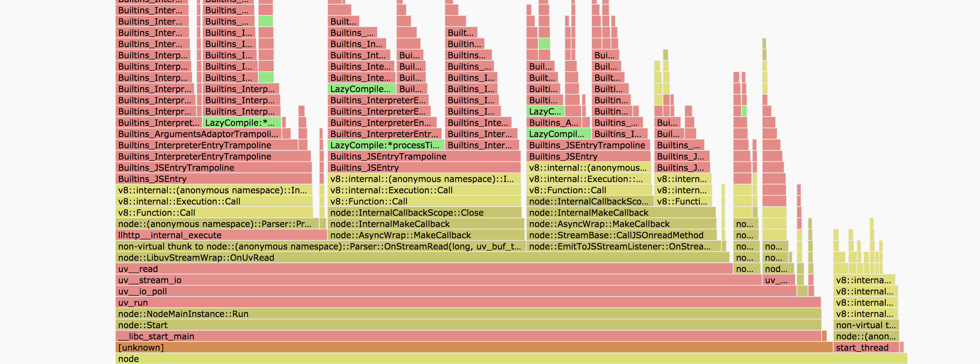Select 'Builtins_InterpreterEntr...' frame
980x364 pixels.
point(384,134)
